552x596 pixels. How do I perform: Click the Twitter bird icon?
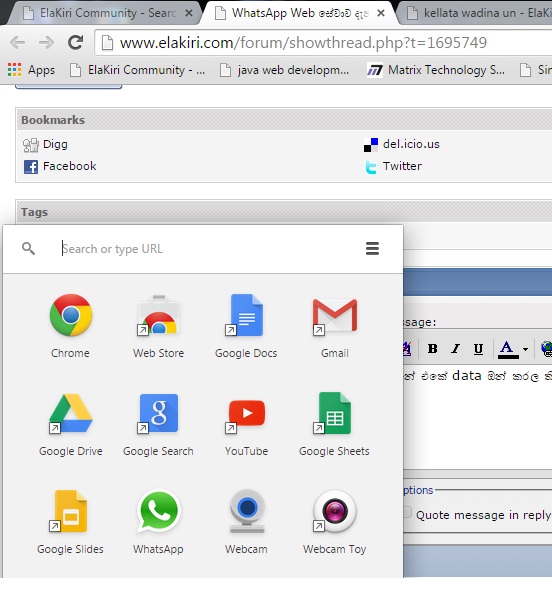tap(371, 167)
